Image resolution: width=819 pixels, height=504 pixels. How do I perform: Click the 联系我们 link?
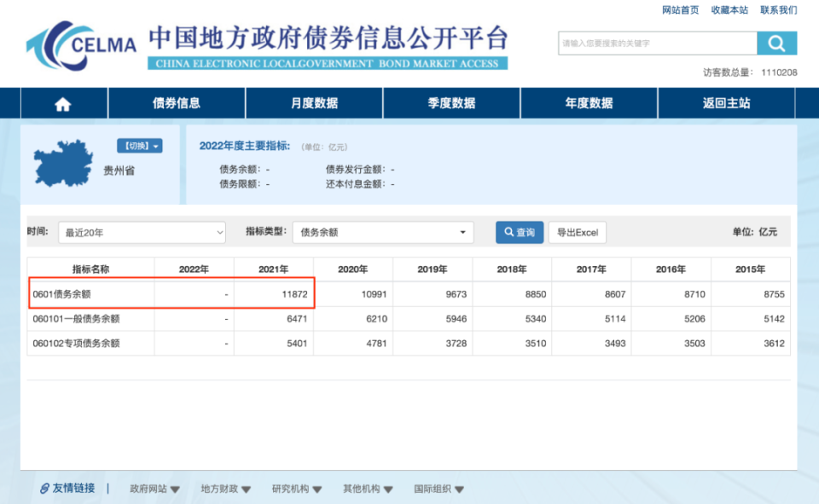778,10
